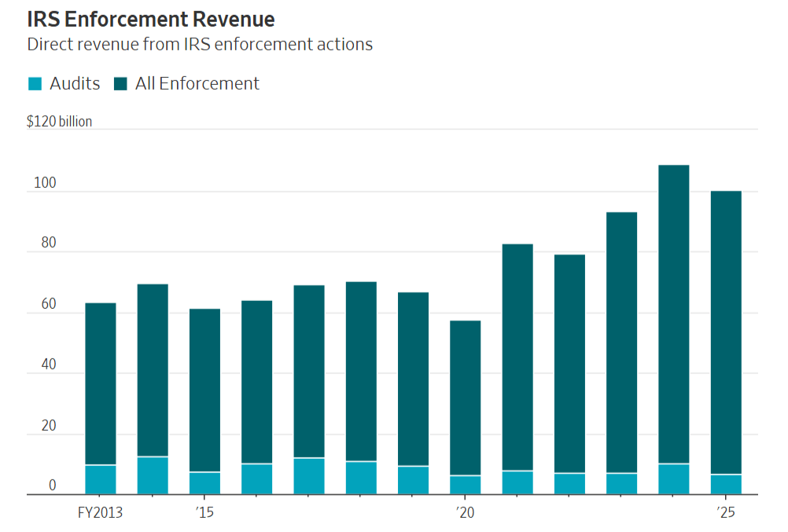
Task: Select the '20 light blue Audits segment
Action: point(465,485)
